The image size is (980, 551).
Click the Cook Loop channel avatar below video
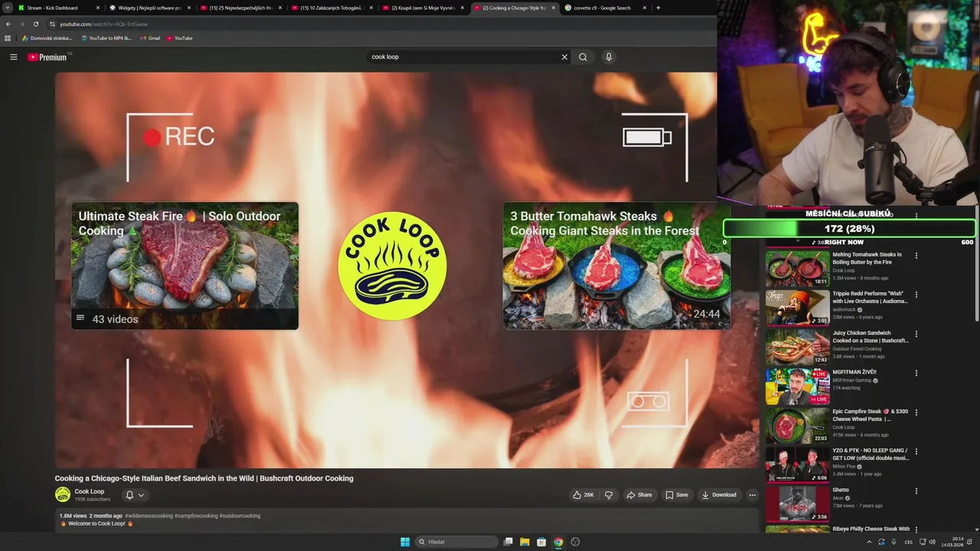[63, 495]
